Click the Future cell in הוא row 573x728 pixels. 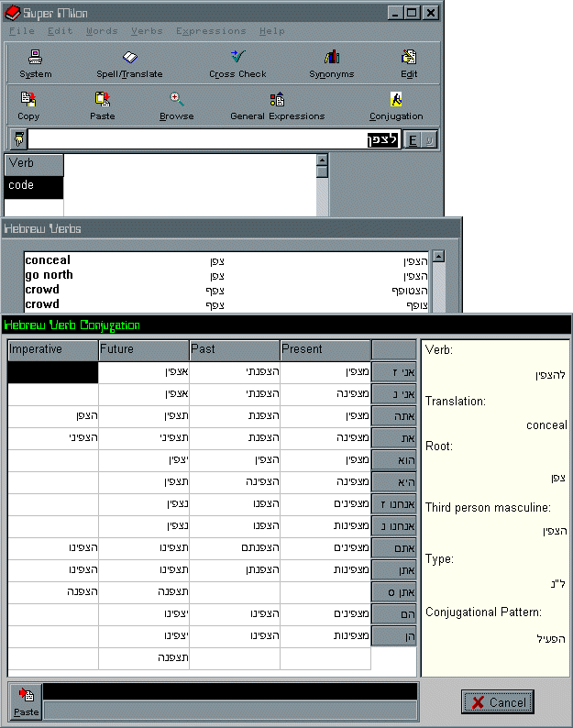pyautogui.click(x=144, y=460)
